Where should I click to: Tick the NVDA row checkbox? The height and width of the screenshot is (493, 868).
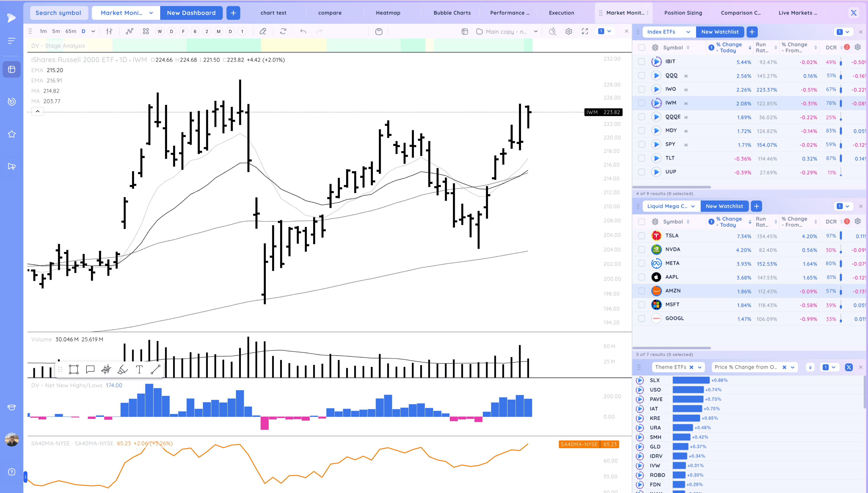point(641,250)
